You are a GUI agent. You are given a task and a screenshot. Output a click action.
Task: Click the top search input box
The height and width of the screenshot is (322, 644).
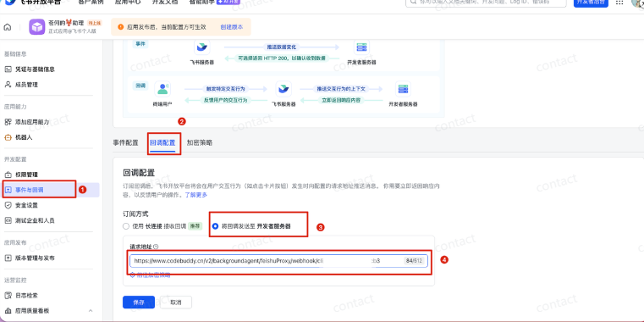[487, 2]
